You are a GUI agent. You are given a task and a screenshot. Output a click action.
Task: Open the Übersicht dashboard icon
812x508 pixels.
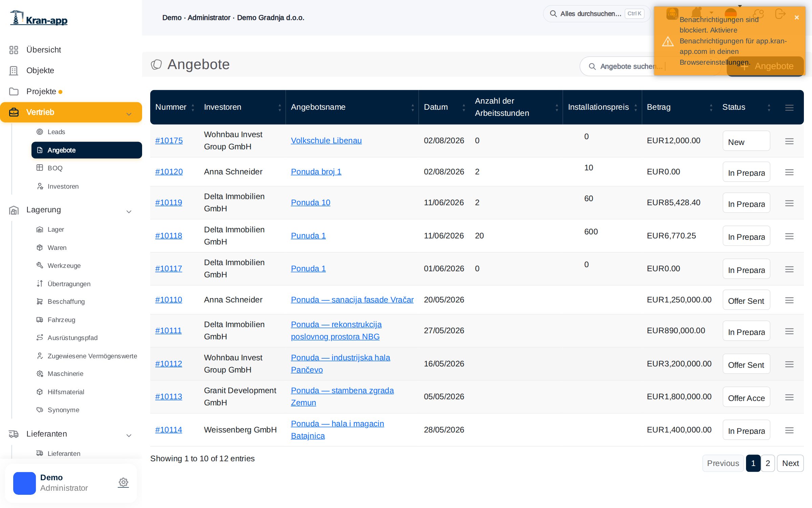pyautogui.click(x=14, y=50)
